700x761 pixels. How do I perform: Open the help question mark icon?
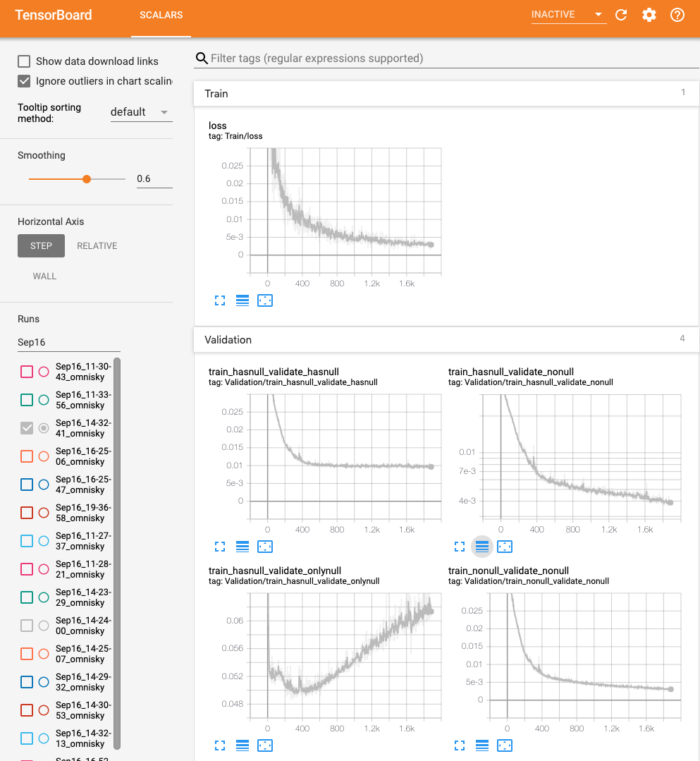click(x=677, y=15)
